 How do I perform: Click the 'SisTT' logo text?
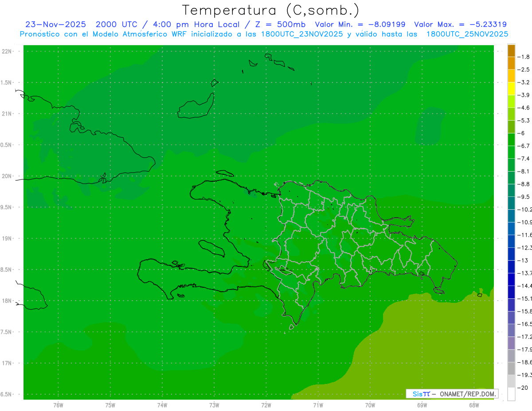[x=421, y=394]
